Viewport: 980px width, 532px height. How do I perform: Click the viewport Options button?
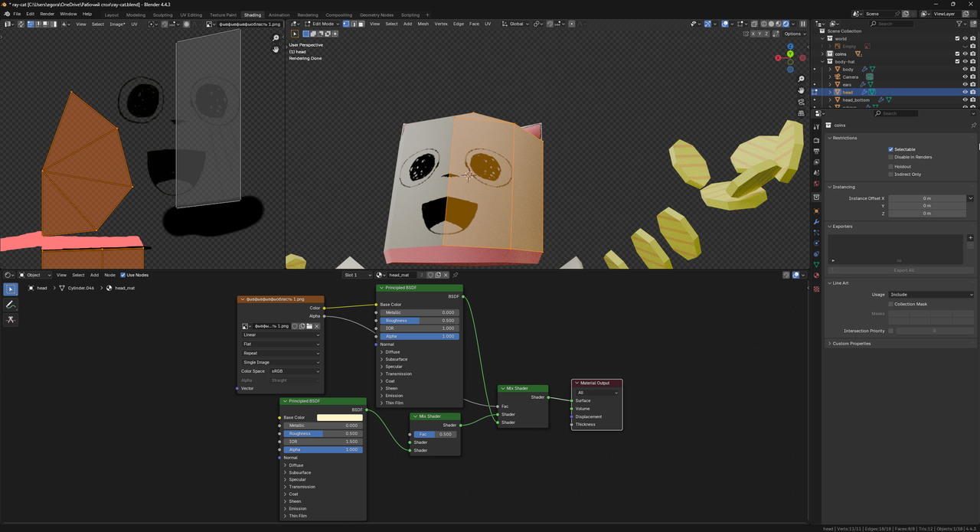(x=795, y=34)
